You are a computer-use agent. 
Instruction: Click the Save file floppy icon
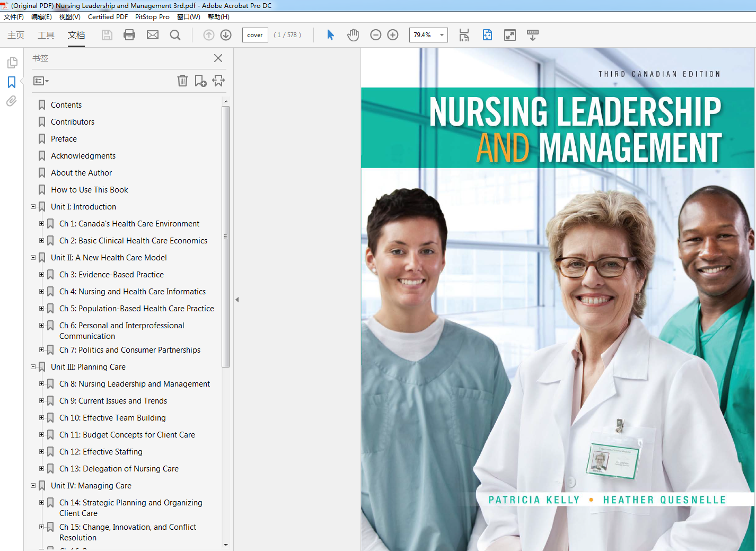coord(107,35)
